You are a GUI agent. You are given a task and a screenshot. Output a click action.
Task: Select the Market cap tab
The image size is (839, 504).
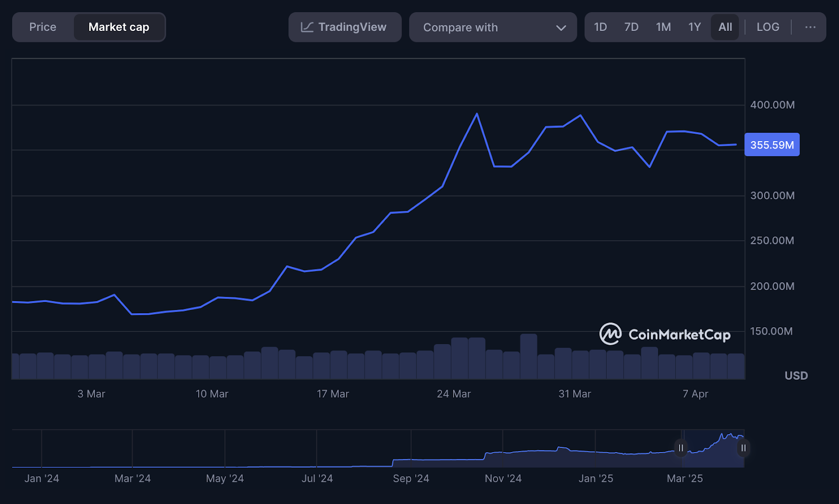coord(119,27)
